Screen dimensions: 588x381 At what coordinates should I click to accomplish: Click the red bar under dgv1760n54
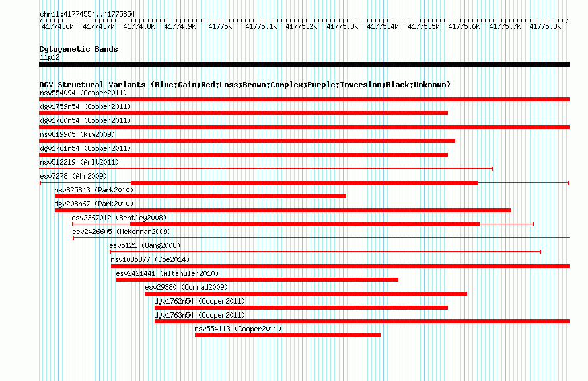(304, 127)
